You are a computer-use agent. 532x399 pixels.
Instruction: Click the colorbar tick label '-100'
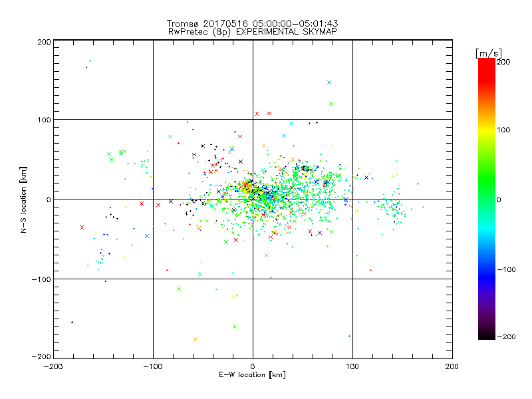coord(506,269)
